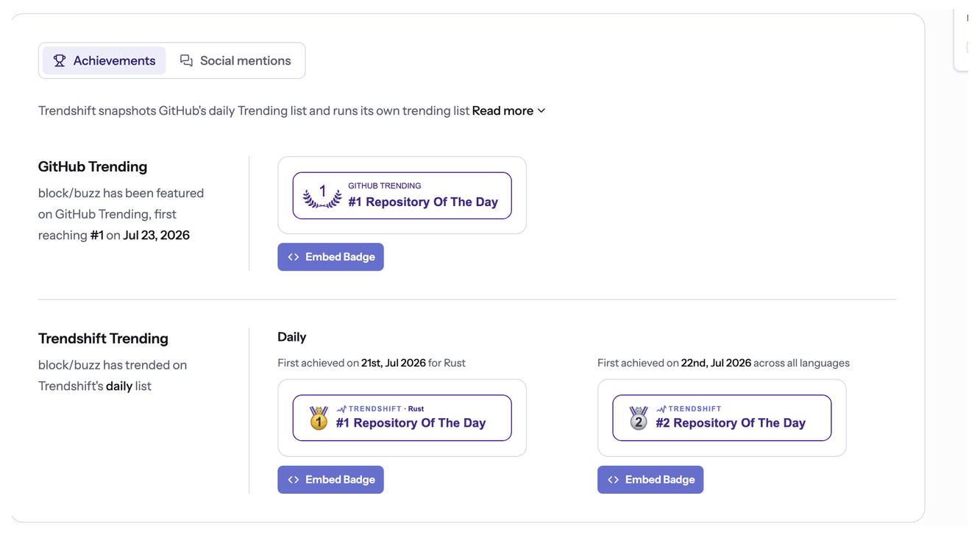
Task: Click 'block/buzz has trended on' description text
Action: pos(113,365)
